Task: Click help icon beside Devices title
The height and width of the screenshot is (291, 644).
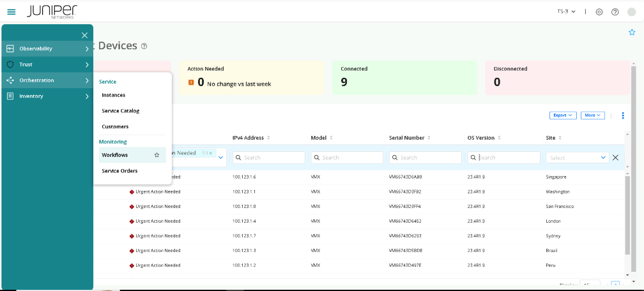Action: (144, 47)
